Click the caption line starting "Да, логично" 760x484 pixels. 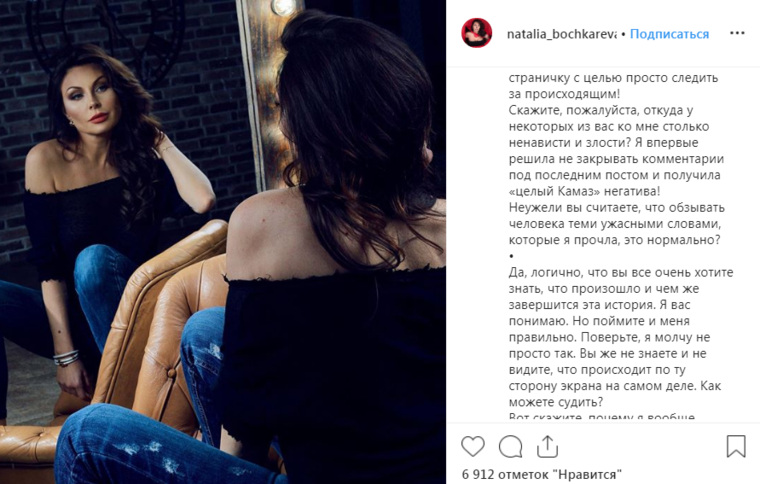click(x=621, y=273)
